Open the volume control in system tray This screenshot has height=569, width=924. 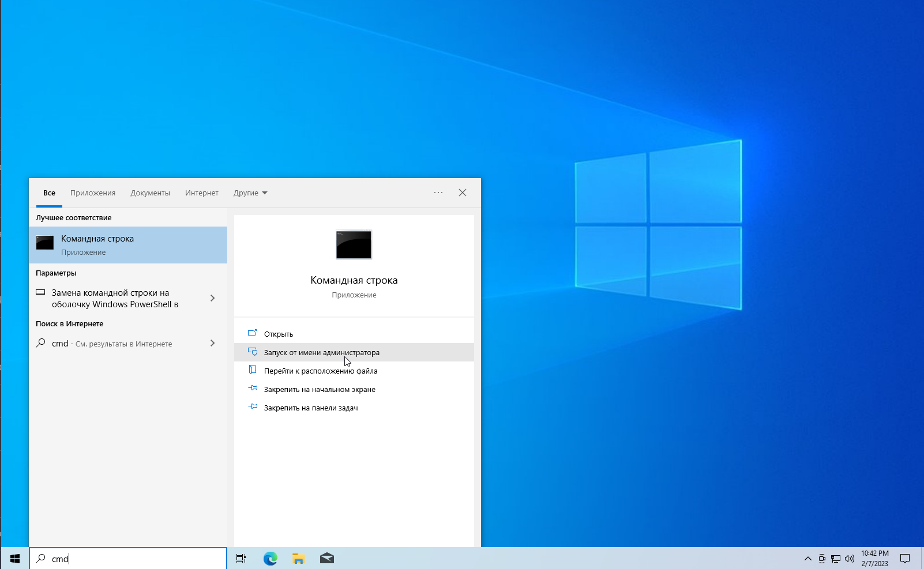click(x=850, y=558)
